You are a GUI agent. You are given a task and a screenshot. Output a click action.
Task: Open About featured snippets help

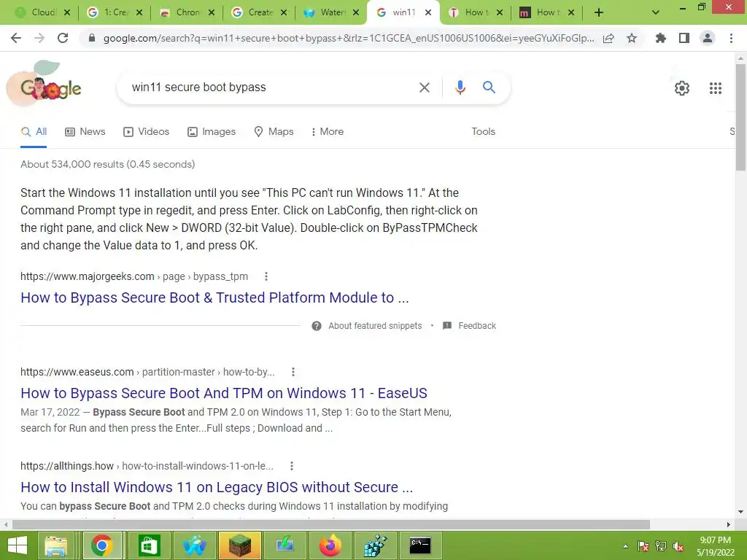[x=367, y=326]
